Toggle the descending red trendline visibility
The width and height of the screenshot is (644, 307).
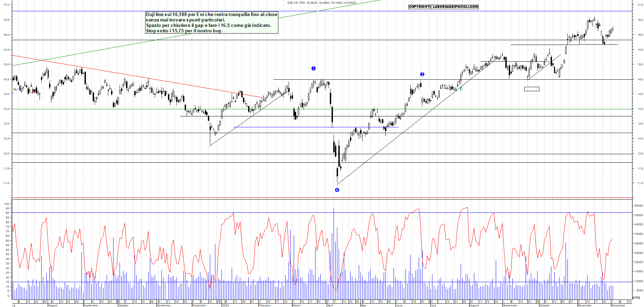(136, 77)
